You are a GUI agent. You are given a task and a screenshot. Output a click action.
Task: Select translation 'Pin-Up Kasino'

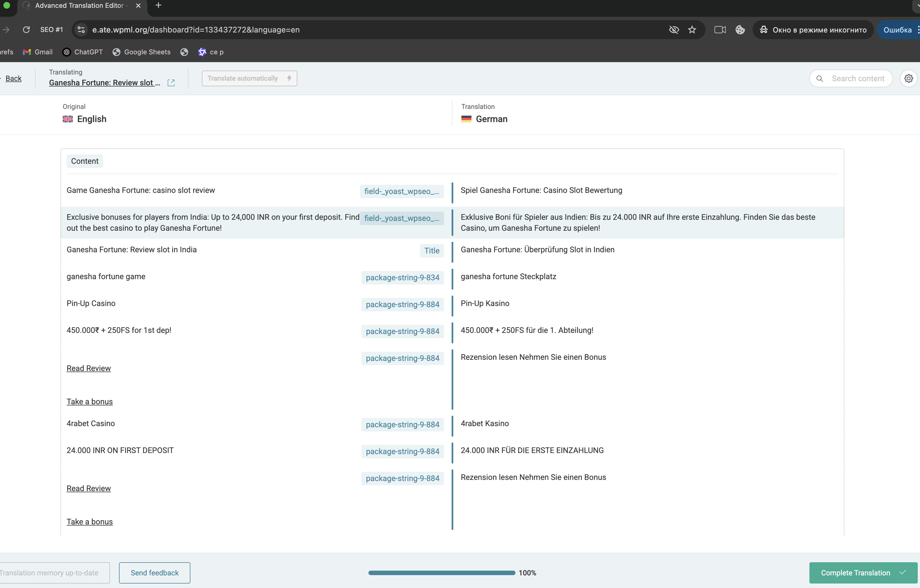(x=485, y=303)
